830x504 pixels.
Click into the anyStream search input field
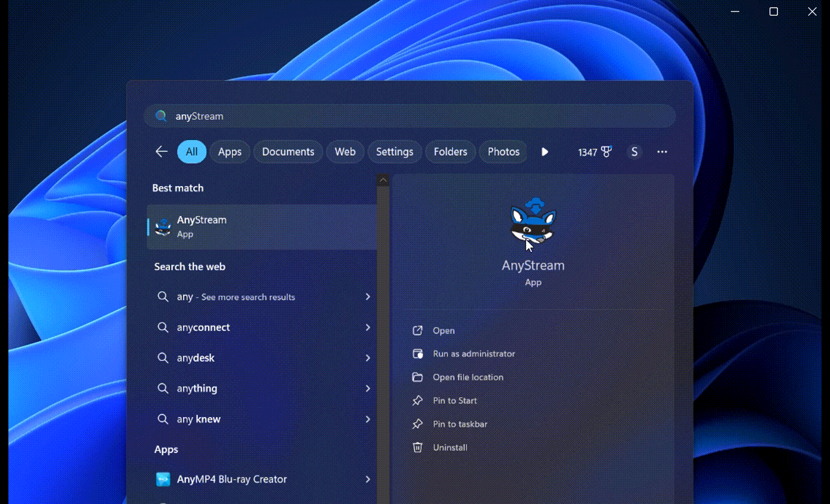[410, 116]
